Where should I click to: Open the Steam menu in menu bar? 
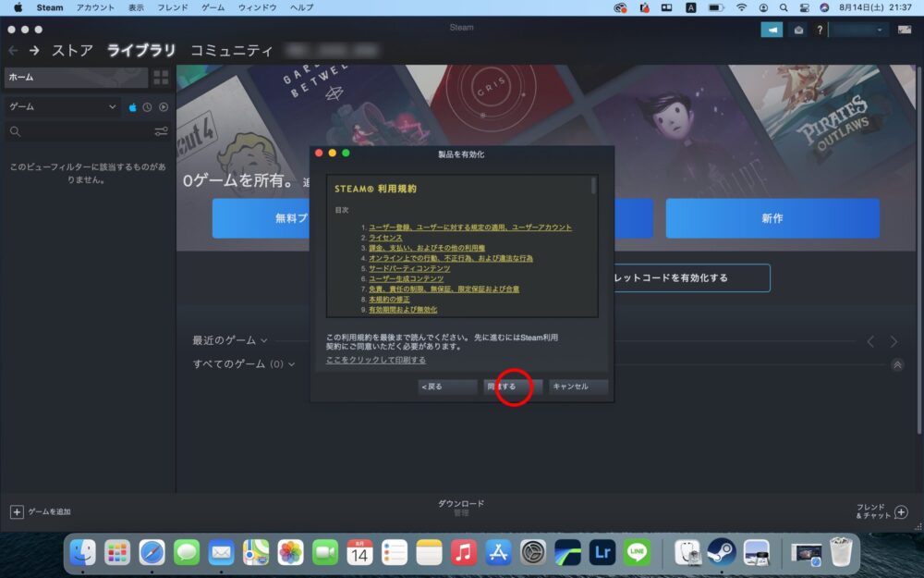point(50,7)
